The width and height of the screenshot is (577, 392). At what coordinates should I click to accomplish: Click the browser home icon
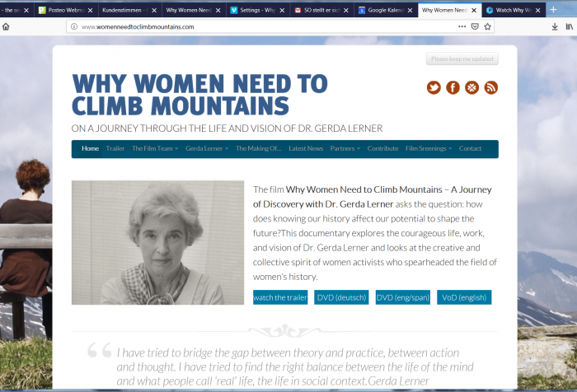pyautogui.click(x=6, y=26)
